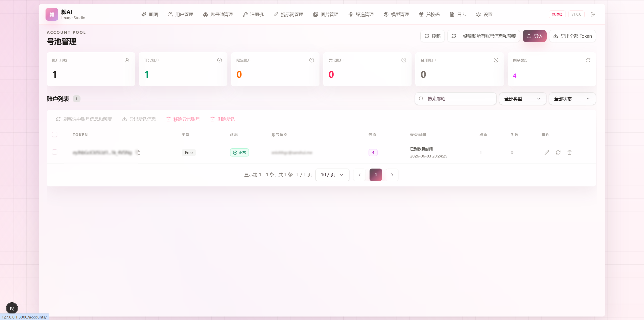
Task: Select page 1 in pagination
Action: point(376,175)
